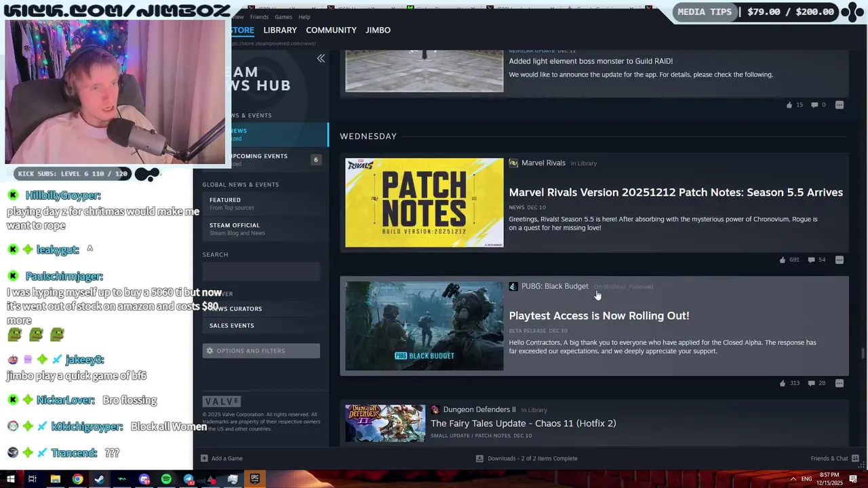Open the Playtest Access is Now Rolling Out headline
This screenshot has width=868, height=488.
point(599,316)
